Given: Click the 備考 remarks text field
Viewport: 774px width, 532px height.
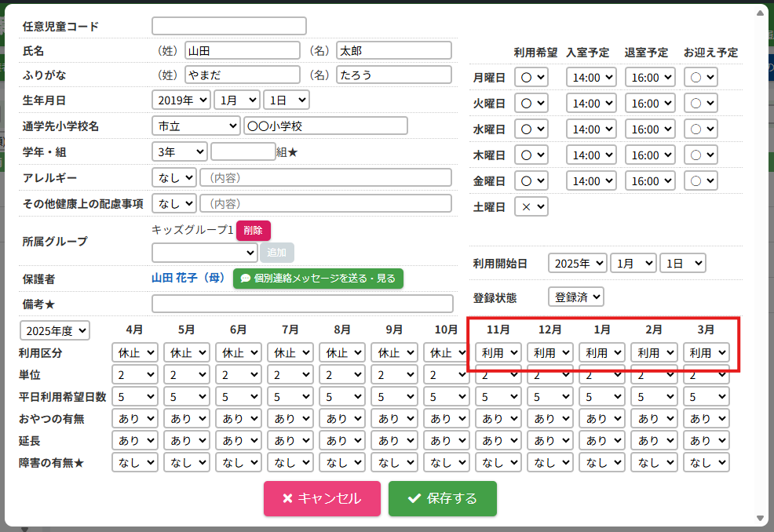Looking at the screenshot, I should (x=302, y=304).
